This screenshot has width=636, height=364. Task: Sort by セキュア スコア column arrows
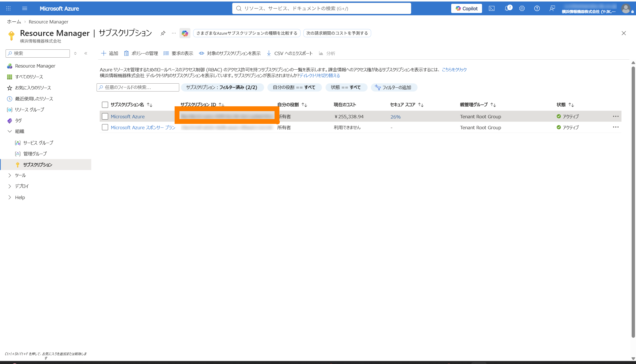point(421,105)
